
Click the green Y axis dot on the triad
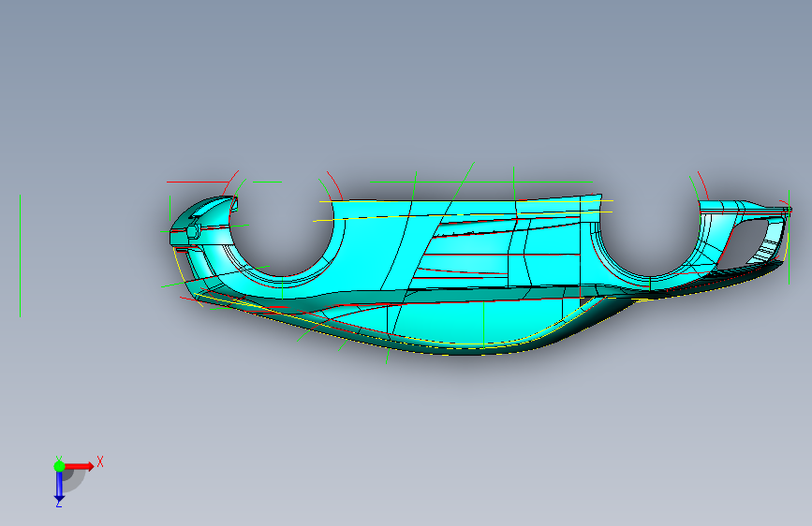coord(59,466)
